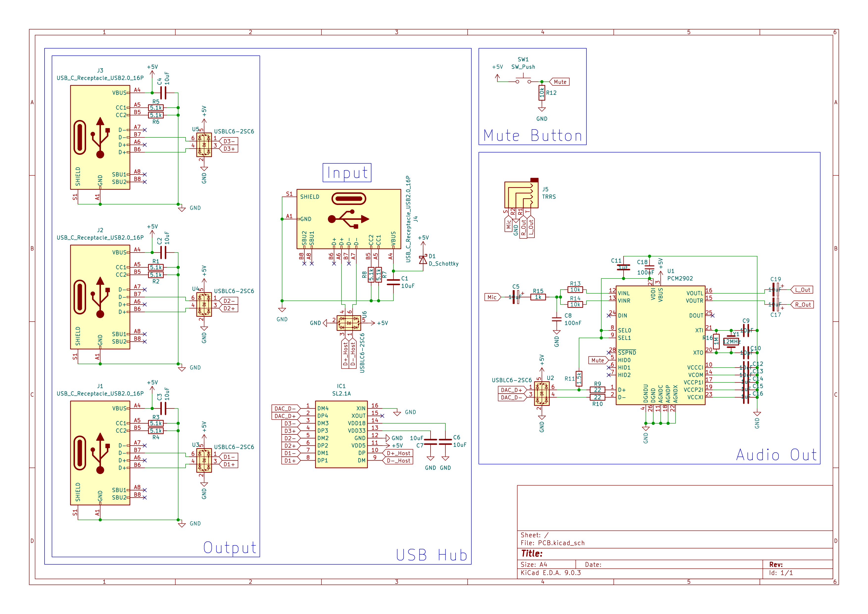
Task: Click the 'TRRS' value text by J5
Action: (549, 196)
